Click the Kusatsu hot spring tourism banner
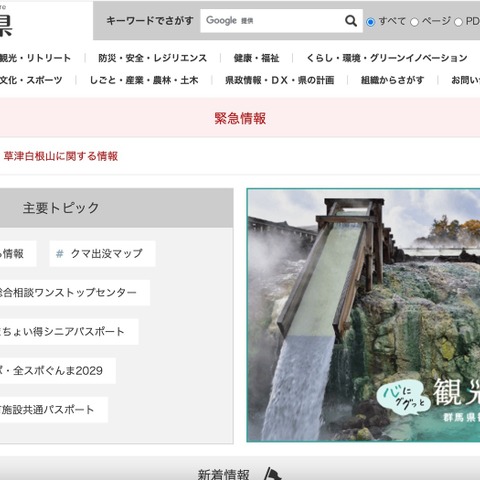 click(x=363, y=315)
